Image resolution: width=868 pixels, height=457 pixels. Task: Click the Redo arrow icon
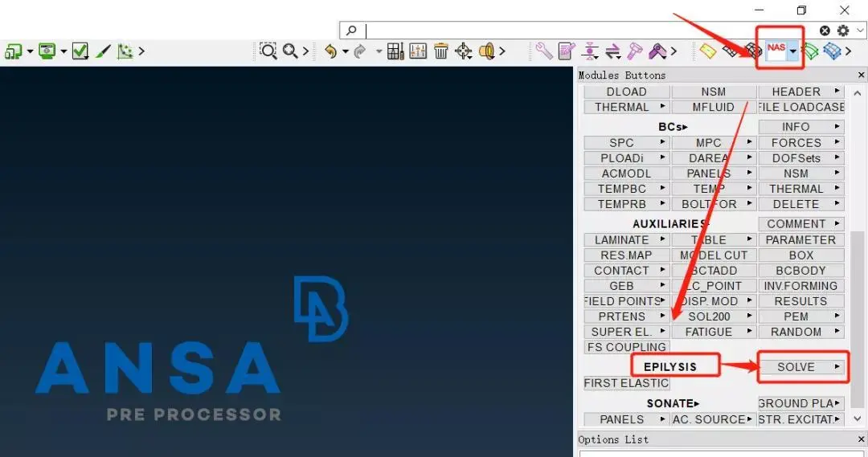tap(360, 51)
